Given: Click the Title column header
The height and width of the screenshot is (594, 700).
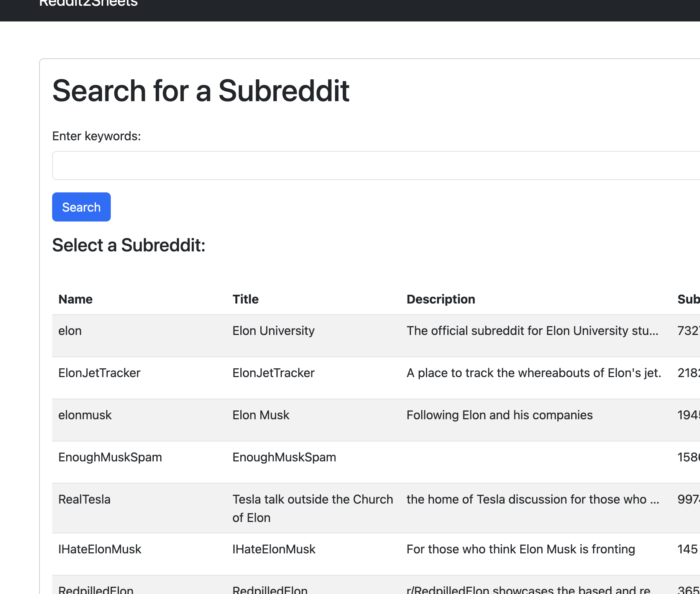Looking at the screenshot, I should point(245,299).
